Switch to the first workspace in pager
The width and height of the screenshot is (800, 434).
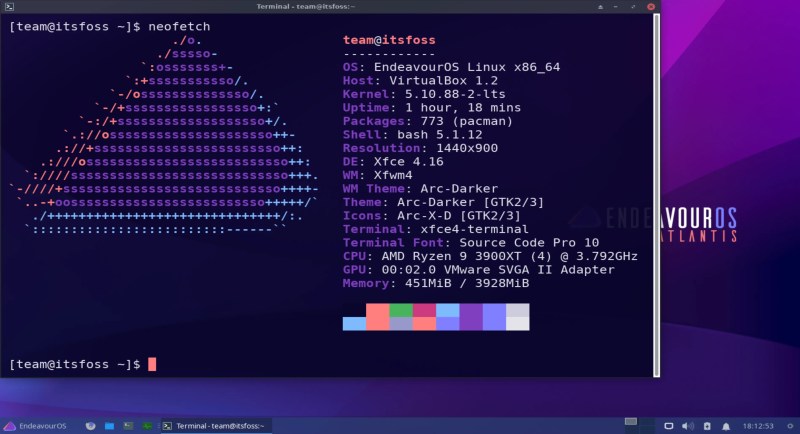tap(631, 425)
